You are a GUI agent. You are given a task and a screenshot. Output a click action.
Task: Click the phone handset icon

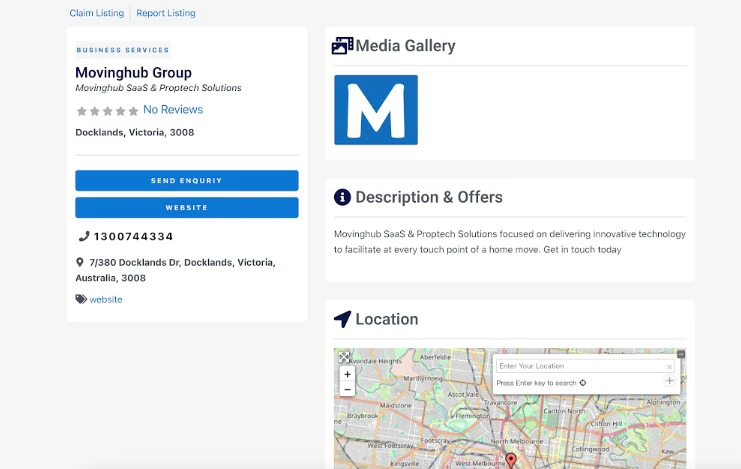pos(84,236)
